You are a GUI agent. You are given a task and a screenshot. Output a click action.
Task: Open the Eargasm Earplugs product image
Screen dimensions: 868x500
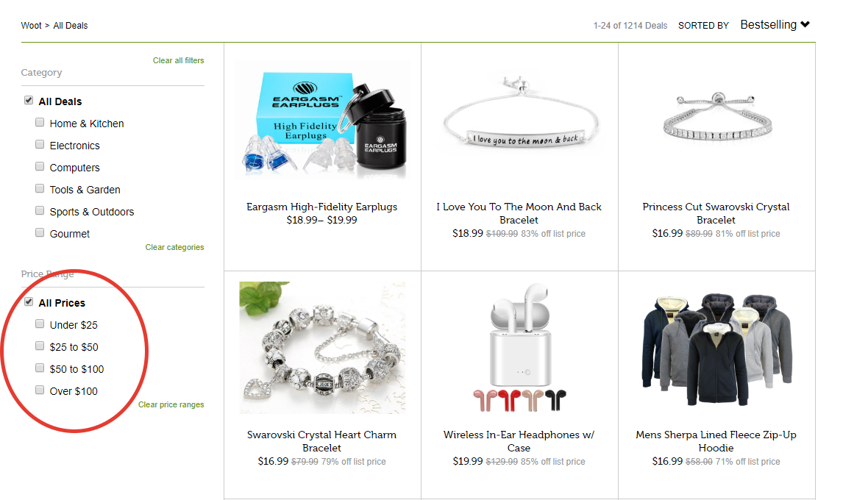click(x=322, y=119)
